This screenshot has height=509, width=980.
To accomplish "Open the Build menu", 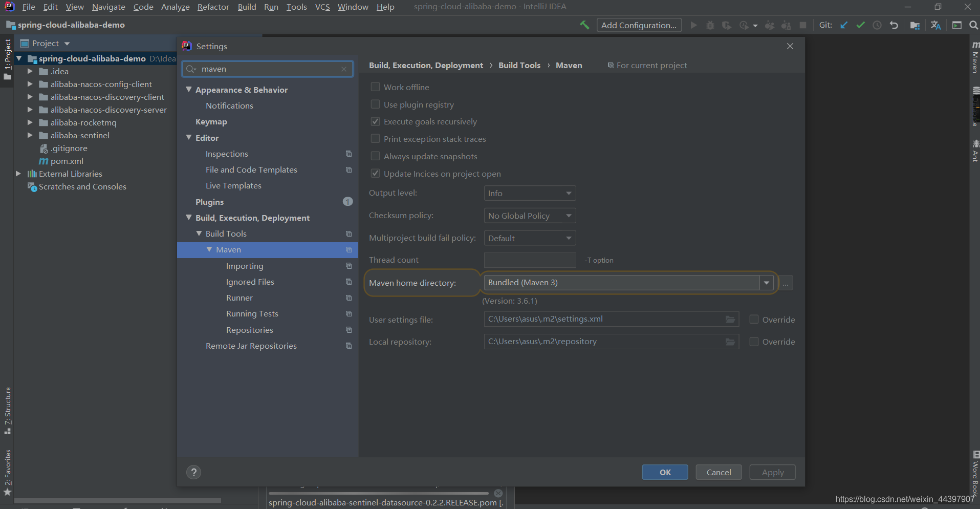I will pos(247,7).
